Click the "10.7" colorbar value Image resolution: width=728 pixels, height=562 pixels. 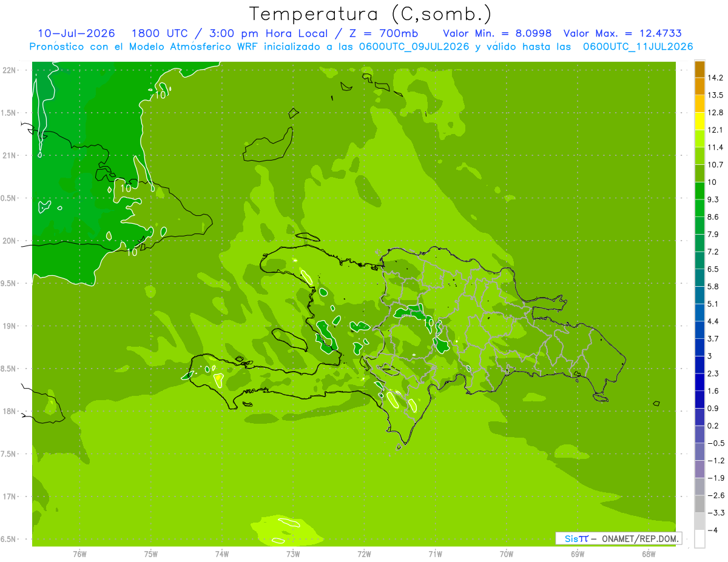click(715, 165)
